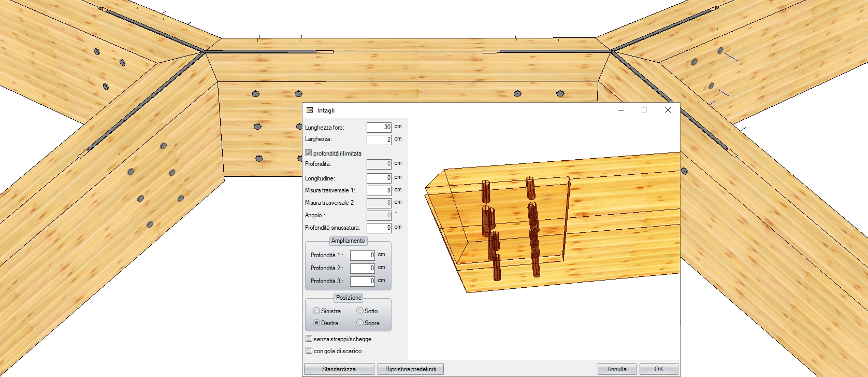Enable the senza strappi/schegge option
Screen dimensions: 868x377
[x=309, y=339]
